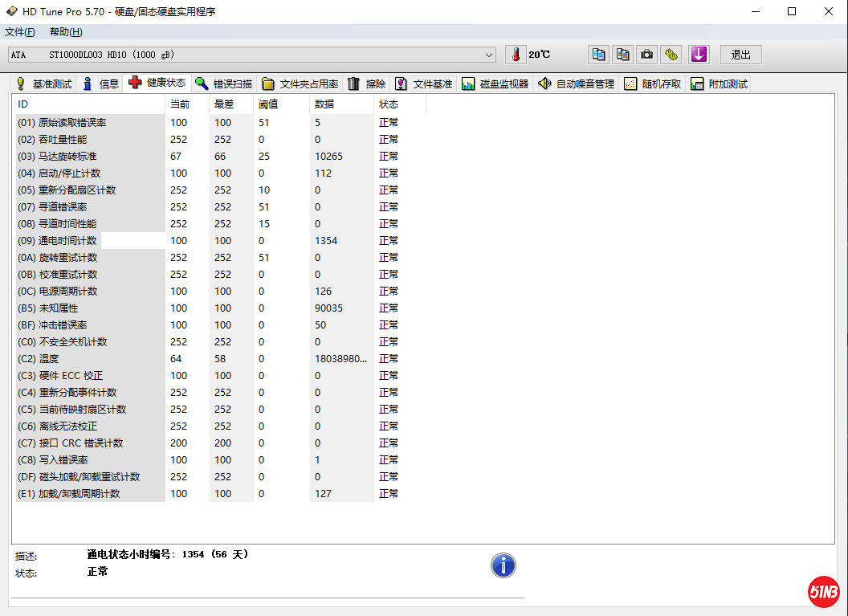Click the 状态 column header
The width and height of the screenshot is (848, 616).
click(x=389, y=104)
